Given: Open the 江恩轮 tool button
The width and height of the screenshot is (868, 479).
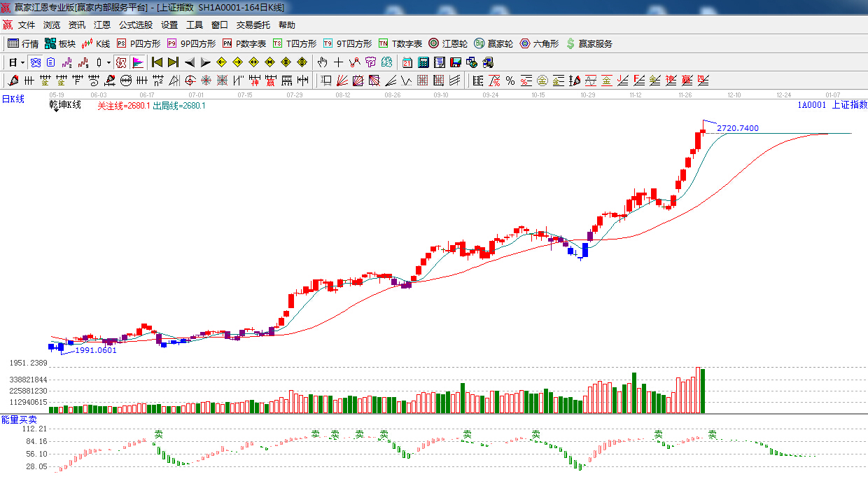Looking at the screenshot, I should [x=448, y=43].
